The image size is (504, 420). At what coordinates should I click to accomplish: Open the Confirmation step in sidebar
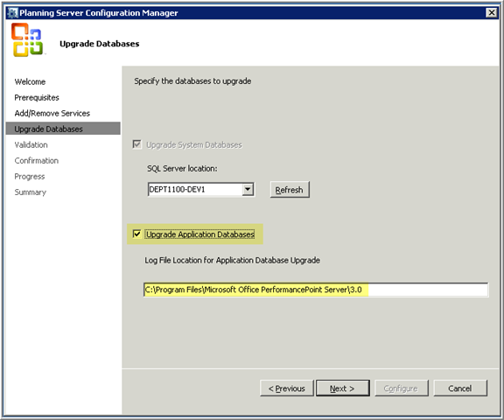(37, 160)
